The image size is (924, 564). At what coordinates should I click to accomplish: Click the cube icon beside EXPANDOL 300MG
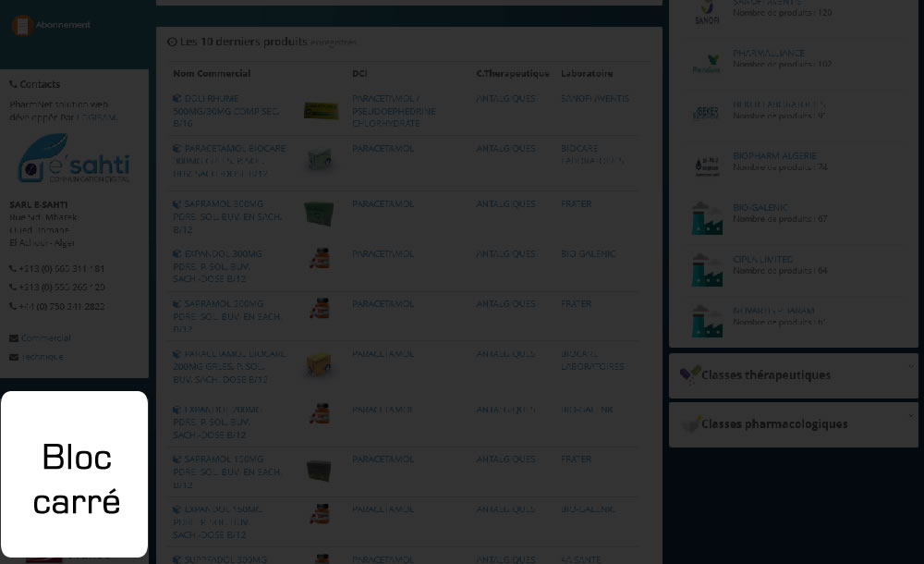coord(176,253)
